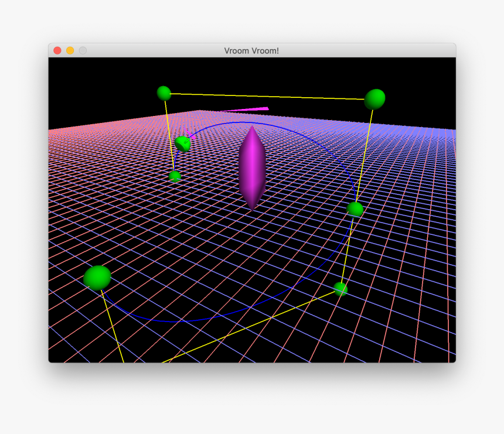
Task: Click green sphere at bottom of left yellow line
Action: [175, 176]
